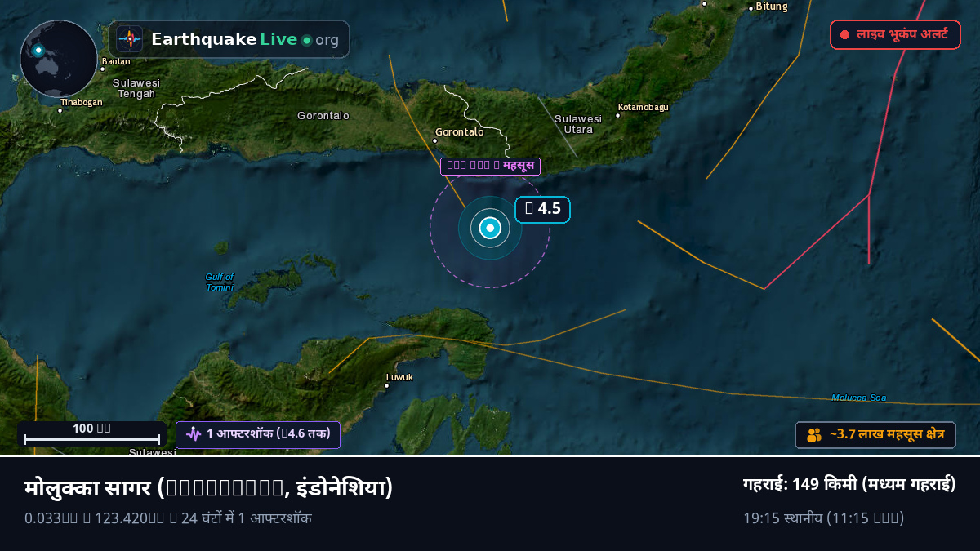Open the globe locator mini-map

(x=59, y=59)
